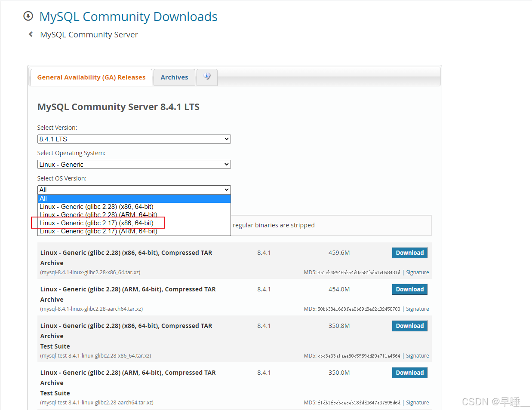Click Signature link for the x86_64 archive
Screen dimensions: 532x410
[417, 272]
